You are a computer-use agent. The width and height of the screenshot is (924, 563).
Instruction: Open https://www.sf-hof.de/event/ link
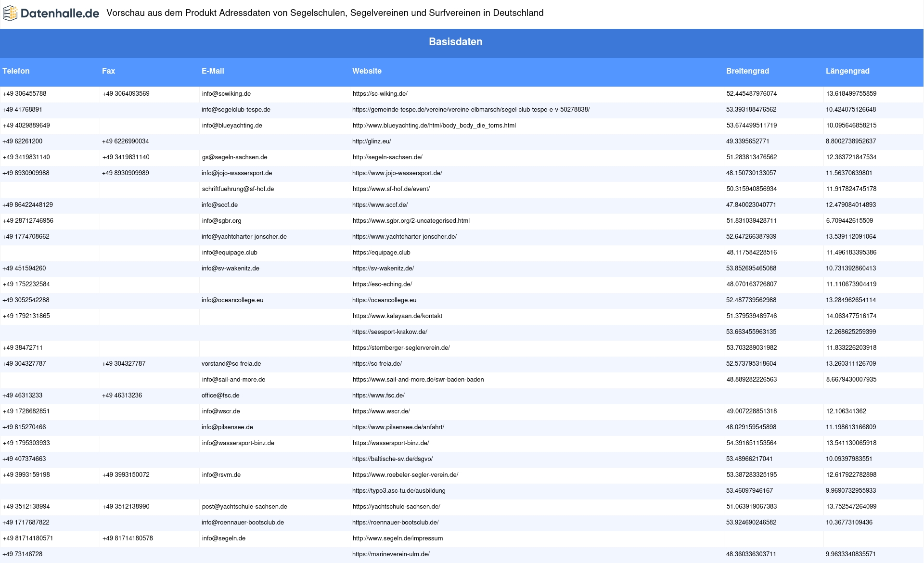(x=391, y=189)
